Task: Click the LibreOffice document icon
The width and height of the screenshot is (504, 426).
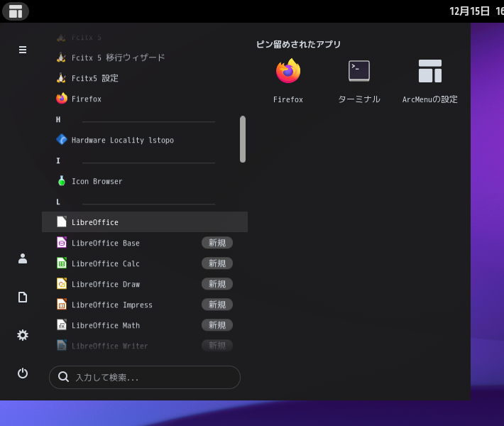Action: click(62, 222)
